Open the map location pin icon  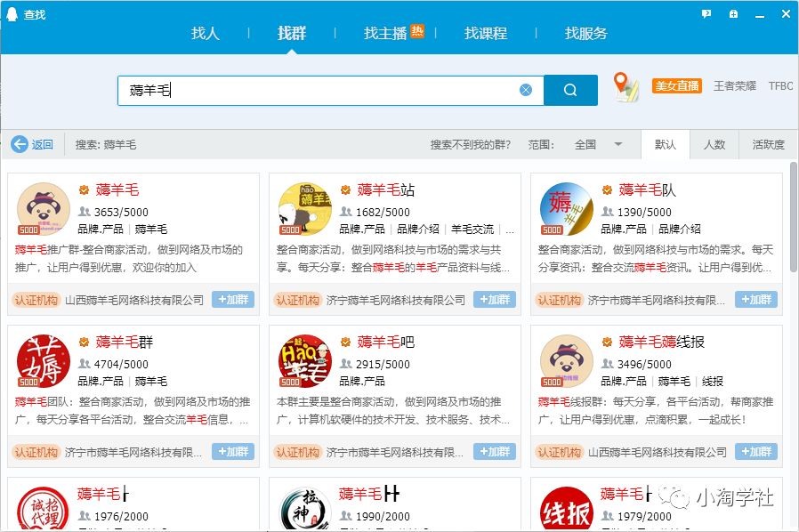pyautogui.click(x=625, y=87)
